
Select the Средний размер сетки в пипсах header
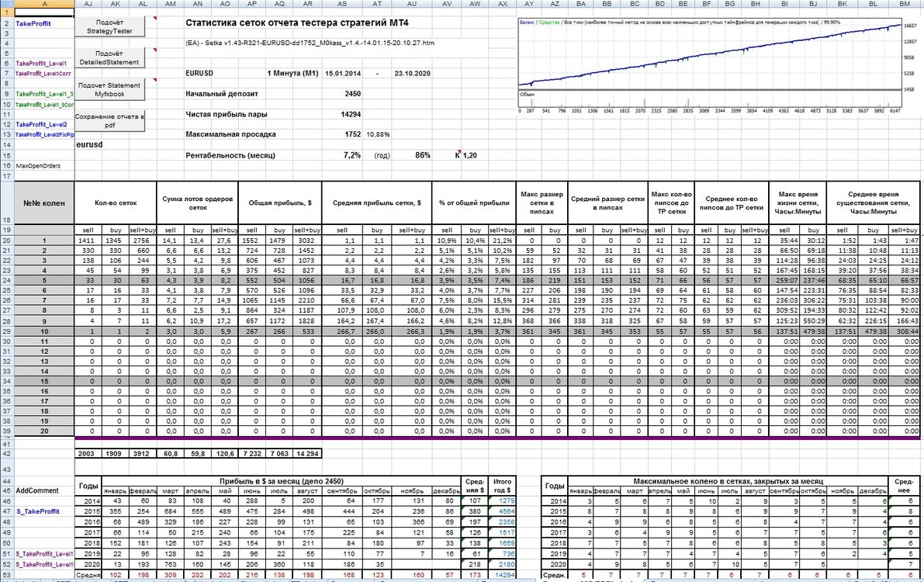pyautogui.click(x=607, y=203)
